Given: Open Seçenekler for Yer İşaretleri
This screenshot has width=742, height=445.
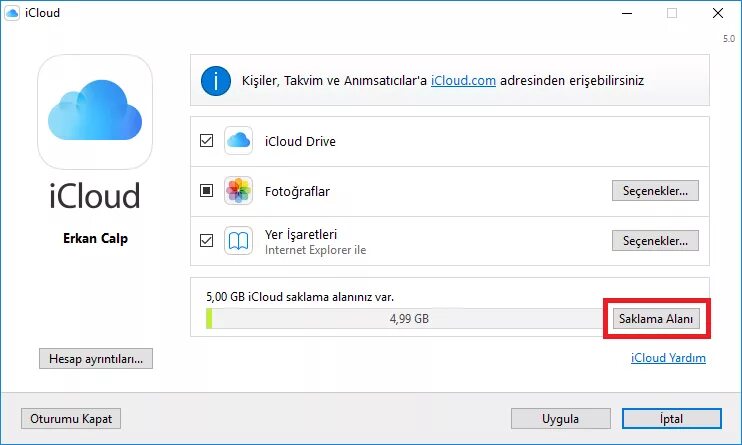Looking at the screenshot, I should 655,241.
